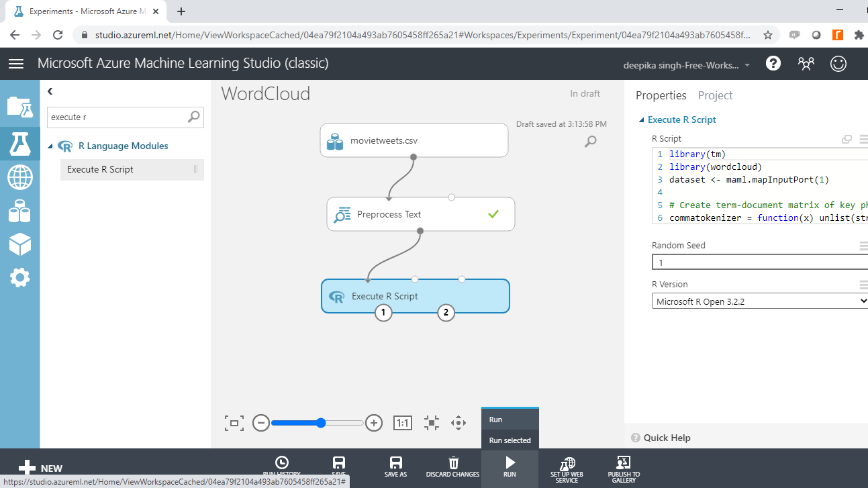This screenshot has width=868, height=488.
Task: Click the Save As toolbar button
Action: [x=396, y=467]
